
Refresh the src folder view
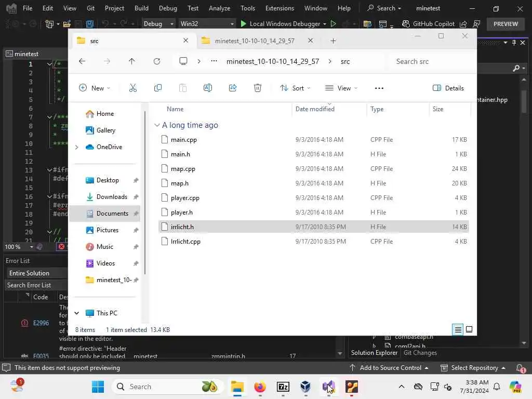click(x=157, y=61)
